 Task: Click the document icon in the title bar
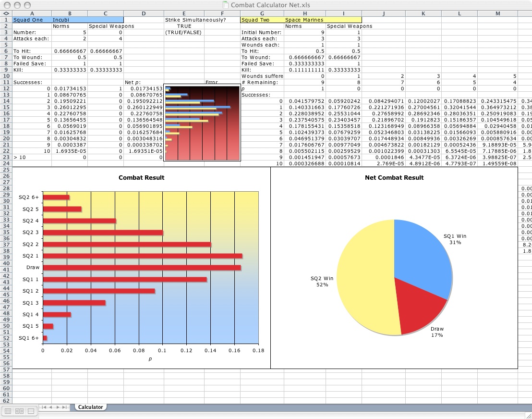coord(225,5)
